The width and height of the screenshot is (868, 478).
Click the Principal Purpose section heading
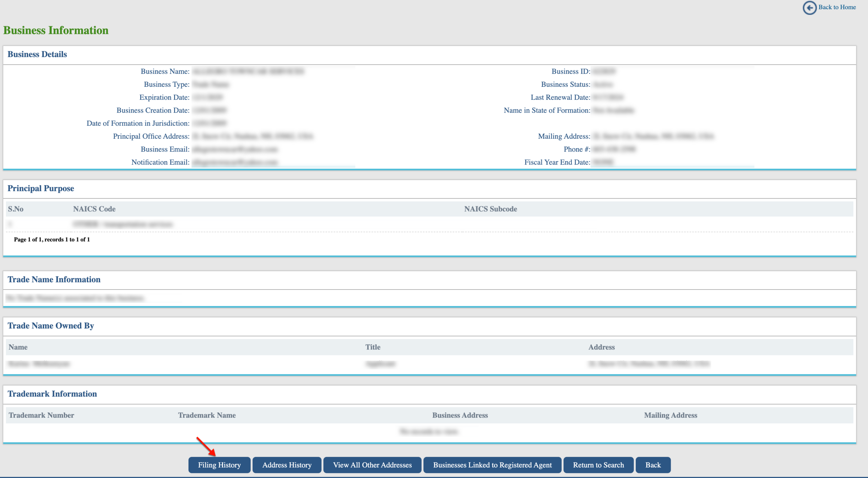[x=41, y=188]
